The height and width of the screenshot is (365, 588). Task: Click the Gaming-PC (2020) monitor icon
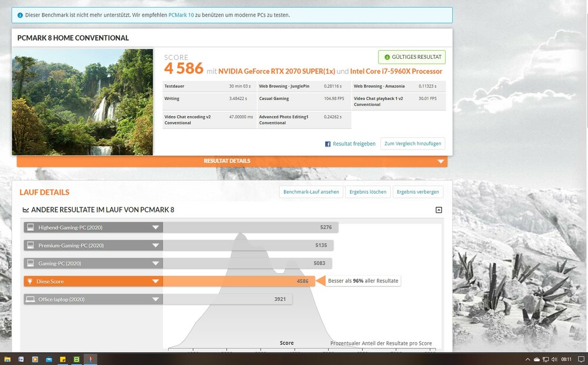point(31,263)
